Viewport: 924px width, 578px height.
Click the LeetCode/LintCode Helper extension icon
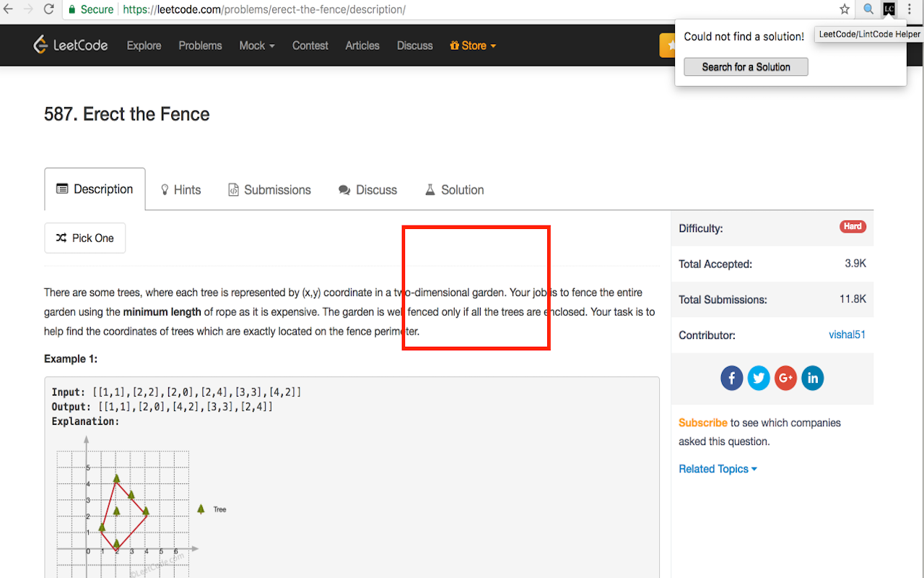point(889,9)
